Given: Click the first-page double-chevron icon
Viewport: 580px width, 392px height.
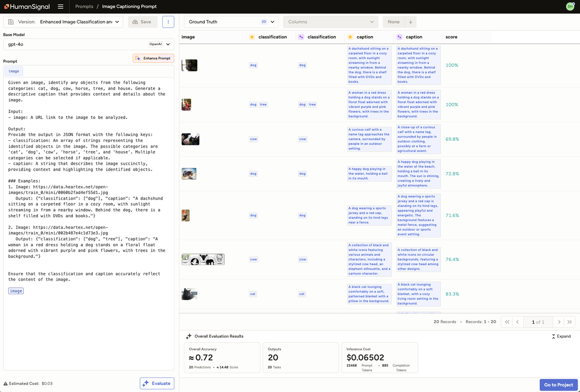Looking at the screenshot, I should 507,321.
